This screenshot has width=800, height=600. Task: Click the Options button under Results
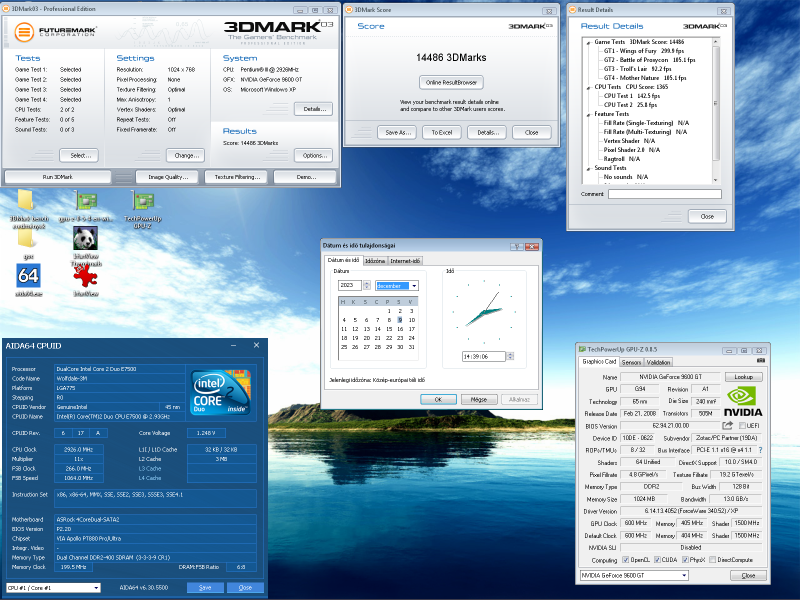313,155
